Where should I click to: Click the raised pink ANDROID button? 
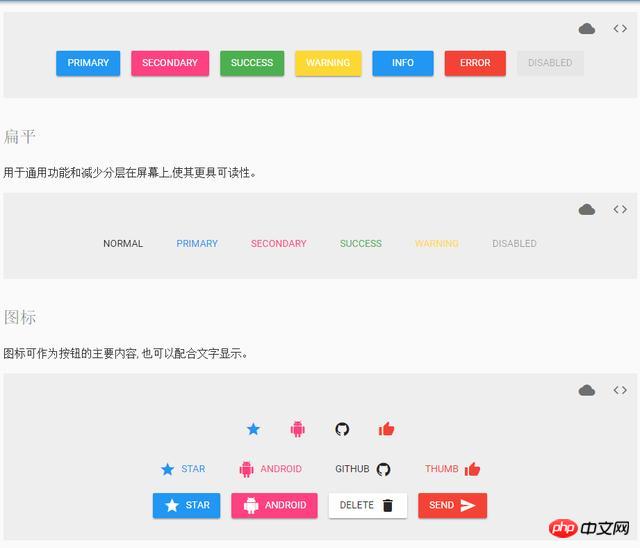[x=274, y=506]
